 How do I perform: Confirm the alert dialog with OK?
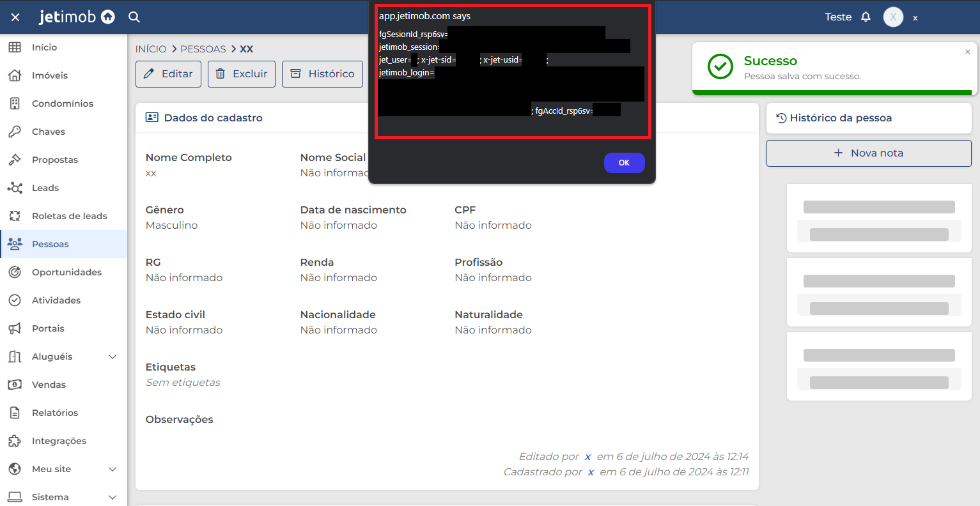pyautogui.click(x=624, y=163)
